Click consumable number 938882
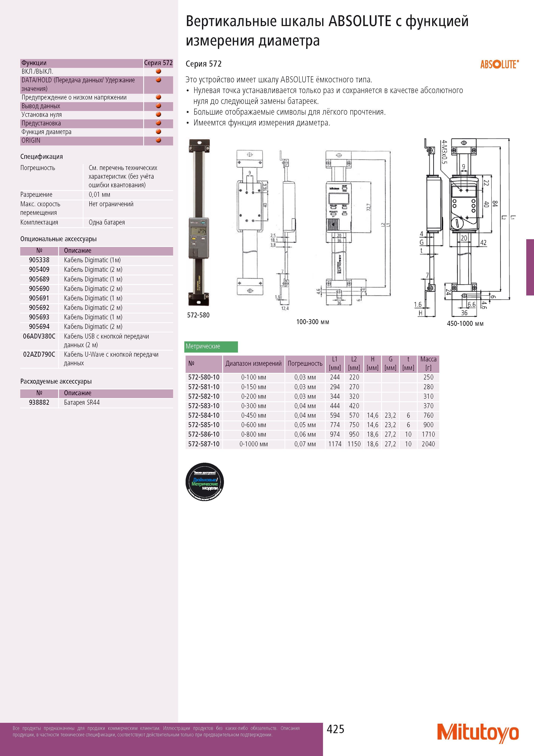 click(x=39, y=403)
